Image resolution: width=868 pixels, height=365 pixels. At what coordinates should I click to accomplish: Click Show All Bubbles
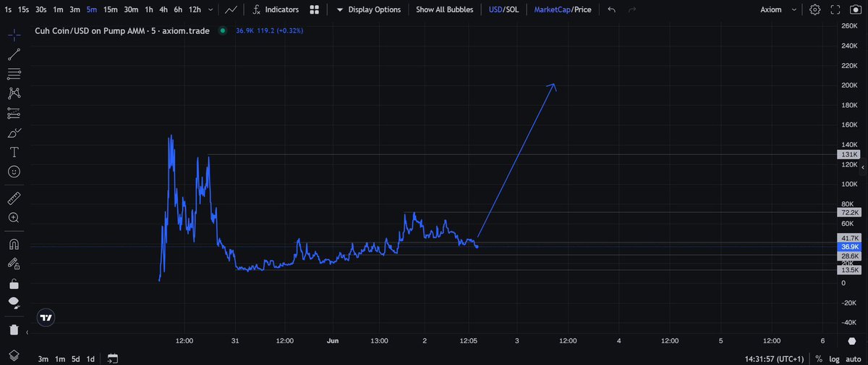coord(444,9)
